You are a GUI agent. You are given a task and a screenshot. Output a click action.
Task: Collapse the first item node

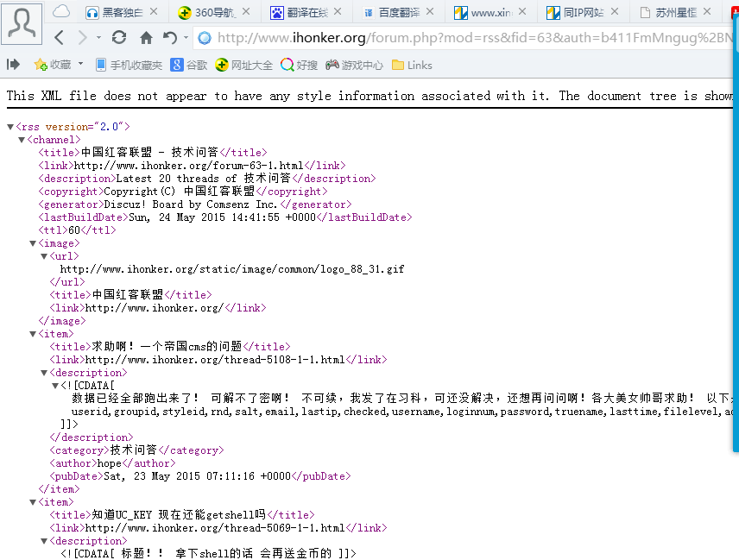[x=33, y=334]
